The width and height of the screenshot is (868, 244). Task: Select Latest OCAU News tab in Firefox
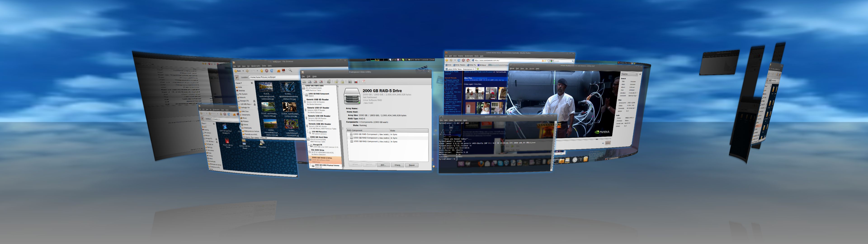[460, 69]
